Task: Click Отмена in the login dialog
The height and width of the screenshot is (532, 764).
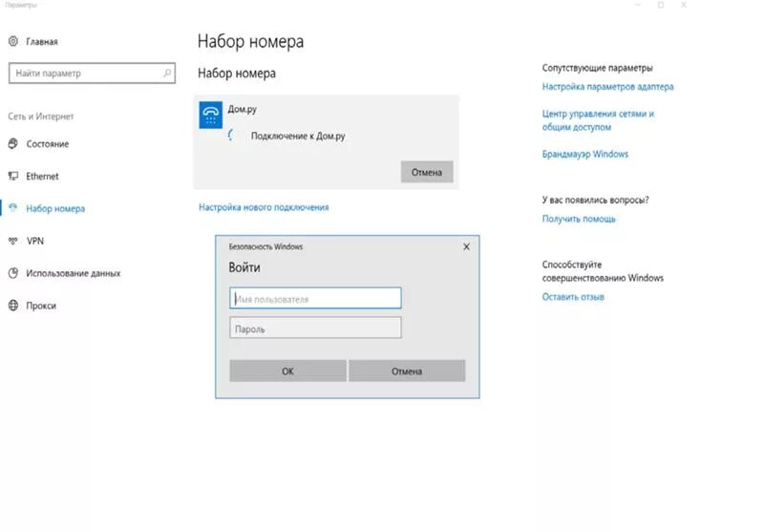Action: click(407, 371)
